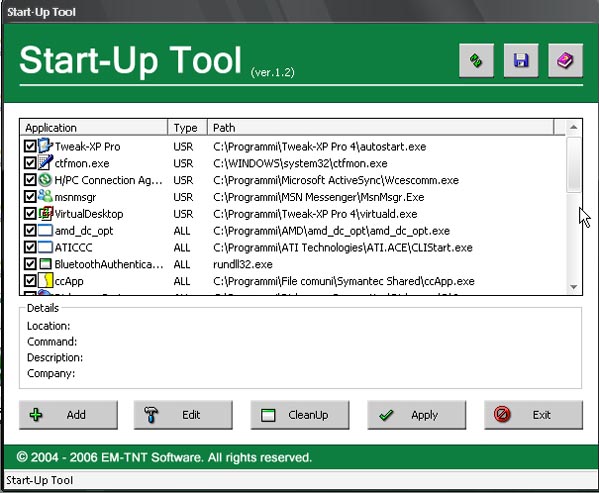Select the amd_dc_opt entry name
This screenshot has height=493, width=599.
(84, 231)
